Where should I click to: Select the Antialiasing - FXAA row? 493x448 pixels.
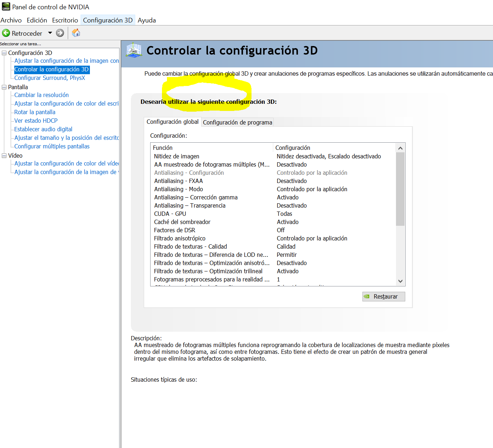click(x=273, y=181)
